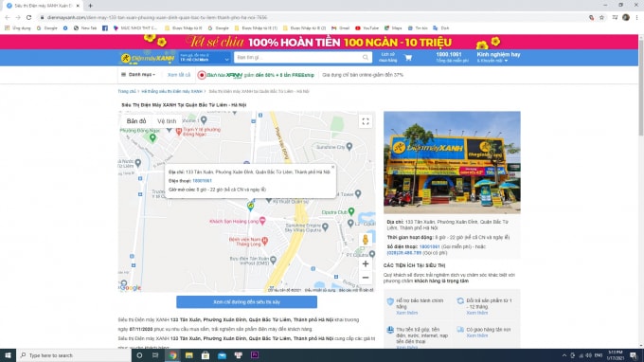Click Xem thêm under Có giao hàng tận nơi
This screenshot has height=362, width=644.
(x=476, y=335)
